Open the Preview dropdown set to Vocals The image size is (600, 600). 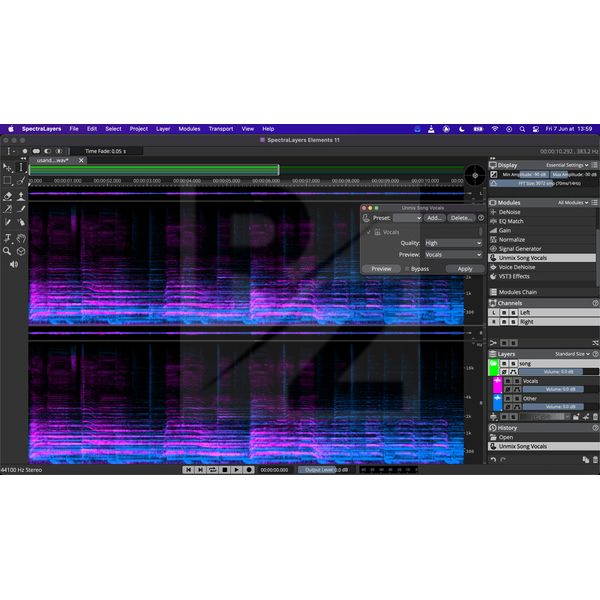point(452,255)
